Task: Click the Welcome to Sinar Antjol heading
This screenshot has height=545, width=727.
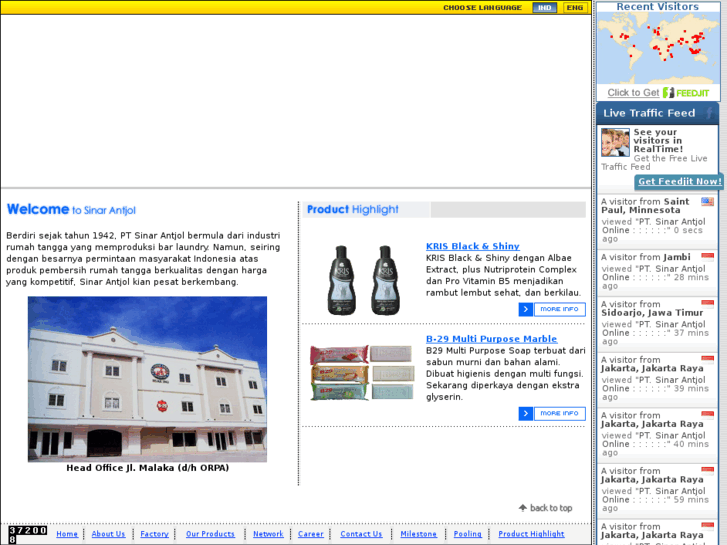Action: coord(71,210)
